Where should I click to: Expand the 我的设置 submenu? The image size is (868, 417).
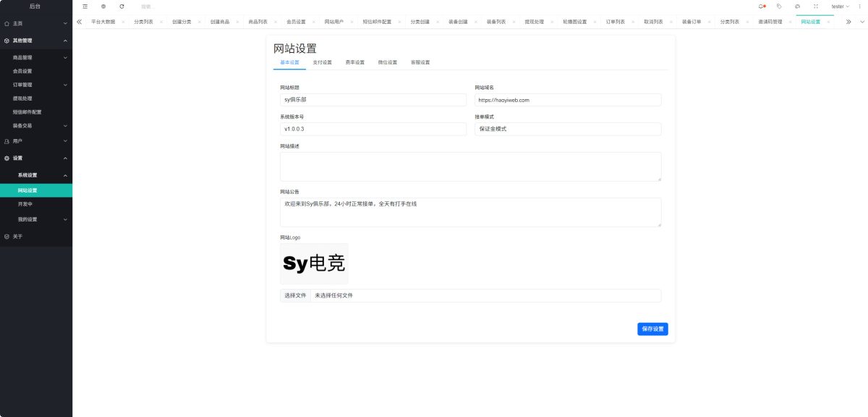(x=36, y=219)
